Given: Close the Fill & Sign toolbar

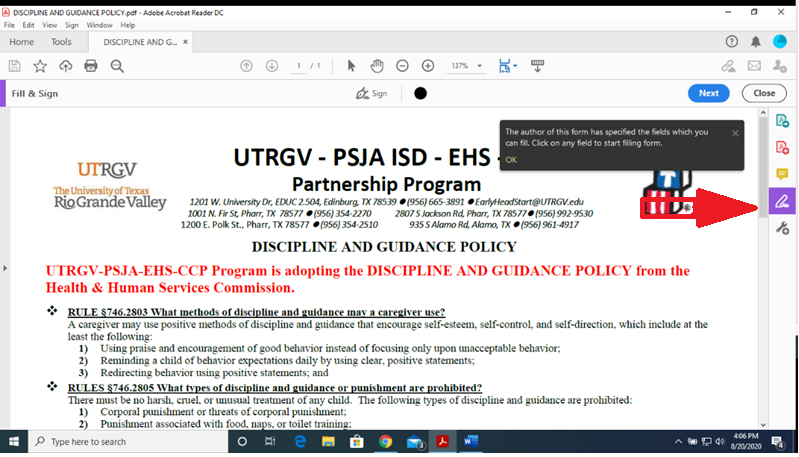Looking at the screenshot, I should point(764,93).
